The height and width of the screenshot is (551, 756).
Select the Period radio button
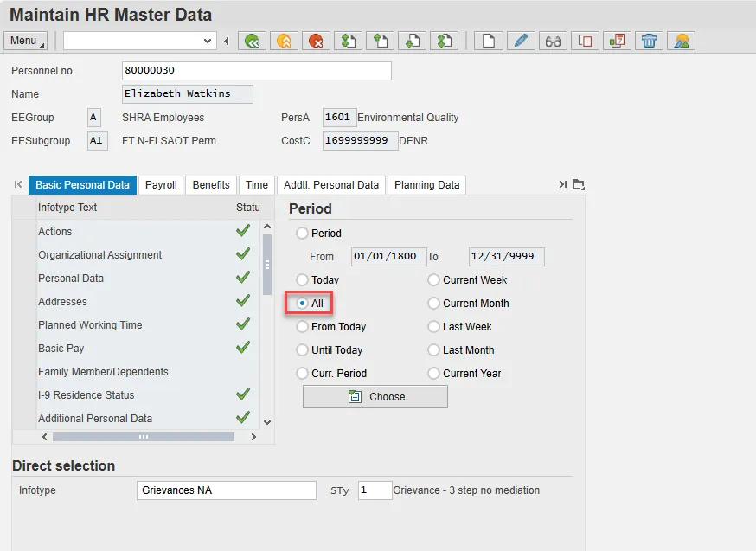[302, 234]
